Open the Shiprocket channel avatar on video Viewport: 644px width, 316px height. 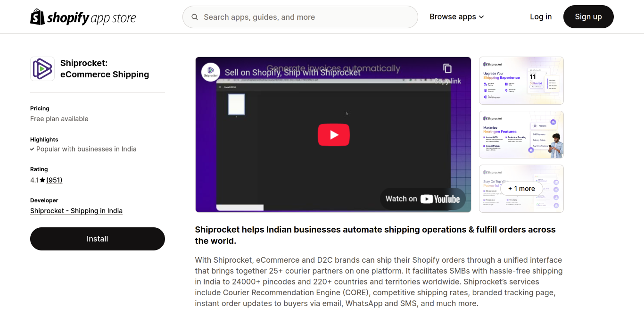[x=211, y=72]
